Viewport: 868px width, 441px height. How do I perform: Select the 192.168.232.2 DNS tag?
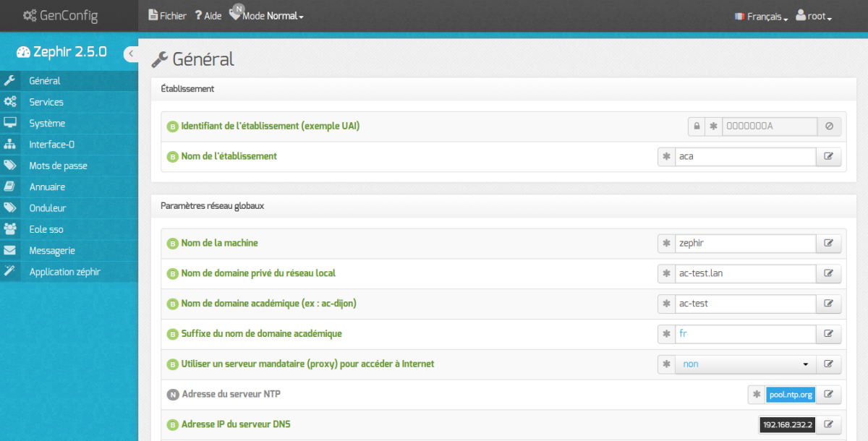(x=788, y=425)
